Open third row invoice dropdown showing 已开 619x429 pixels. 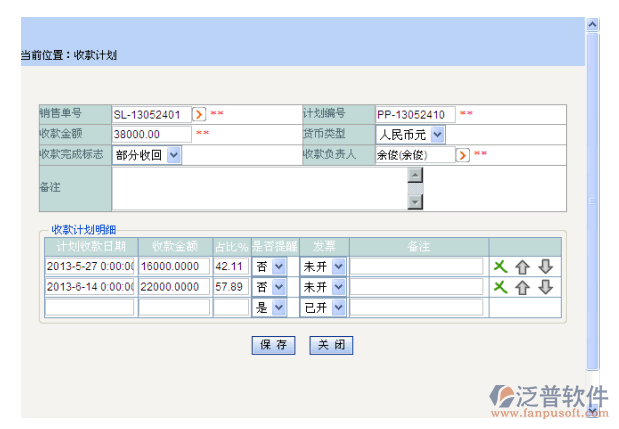(338, 308)
